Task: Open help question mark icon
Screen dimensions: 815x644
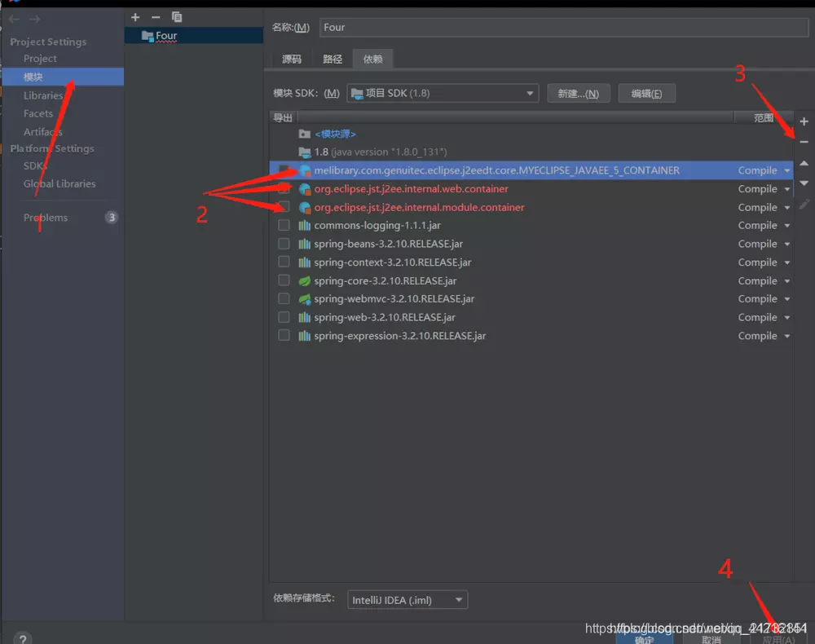Action: [x=23, y=638]
